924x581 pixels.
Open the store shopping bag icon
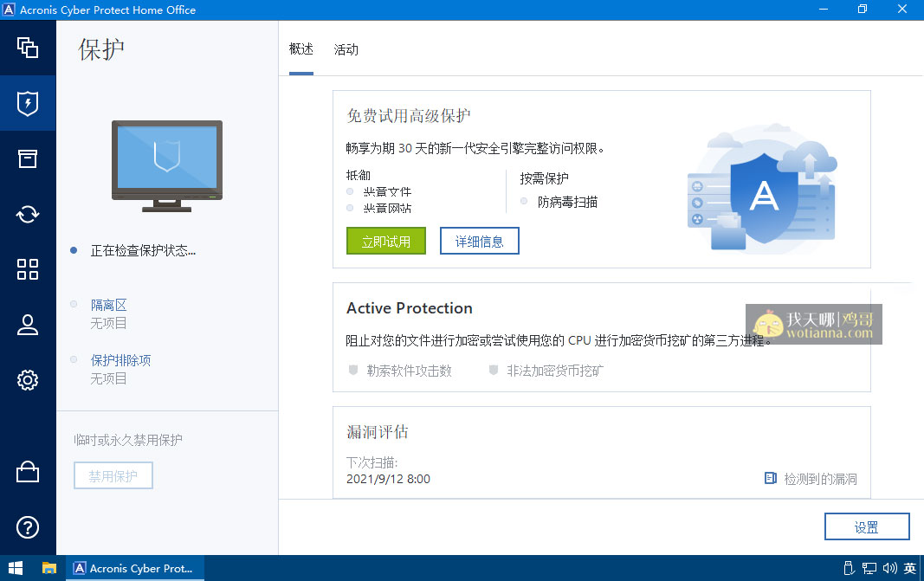click(x=28, y=471)
